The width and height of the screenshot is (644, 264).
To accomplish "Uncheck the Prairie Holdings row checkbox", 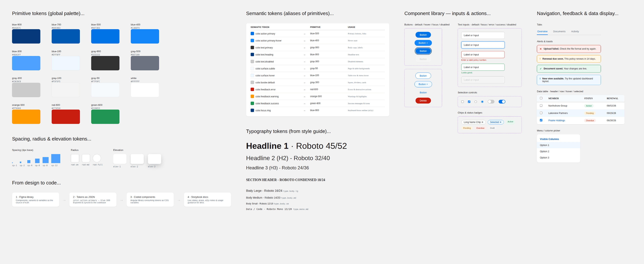I will 541,120.
